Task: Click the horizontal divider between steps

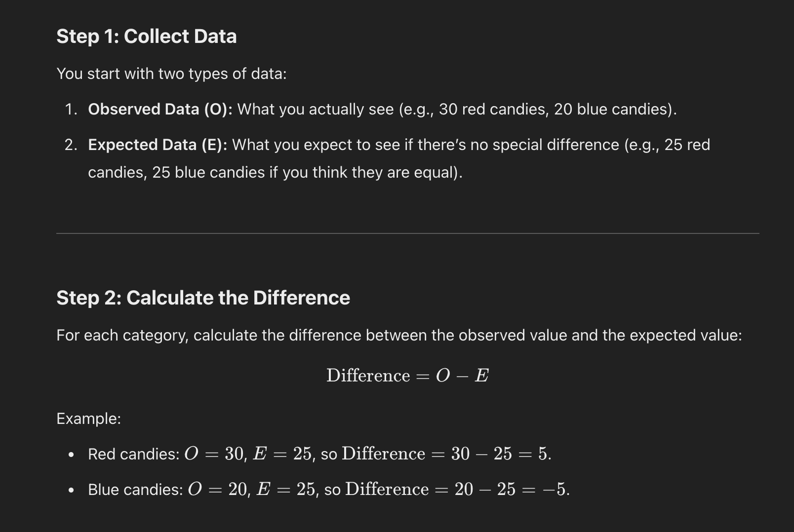Action: click(x=407, y=233)
